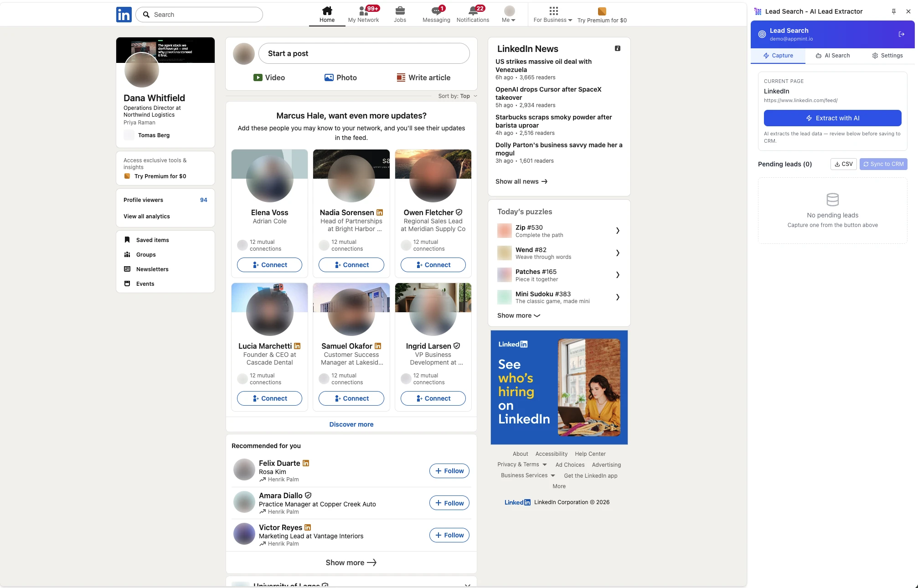This screenshot has width=918, height=588.
Task: Open My Network icon
Action: click(x=363, y=10)
